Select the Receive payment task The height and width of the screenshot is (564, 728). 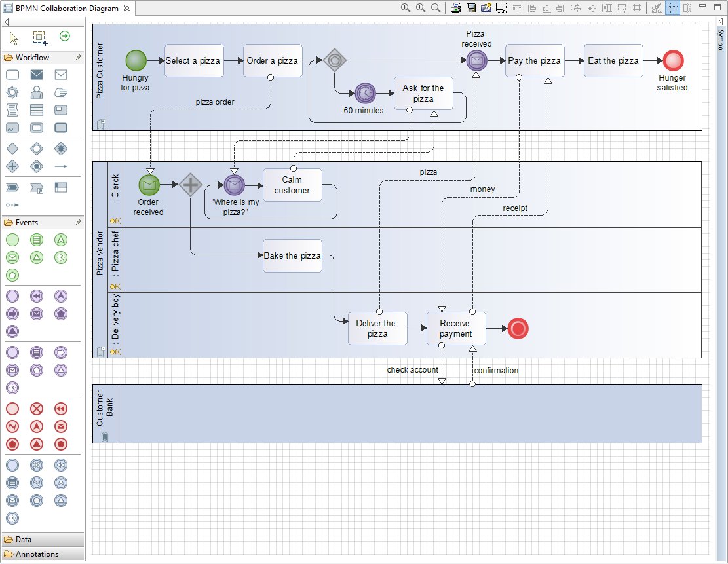[x=456, y=328]
